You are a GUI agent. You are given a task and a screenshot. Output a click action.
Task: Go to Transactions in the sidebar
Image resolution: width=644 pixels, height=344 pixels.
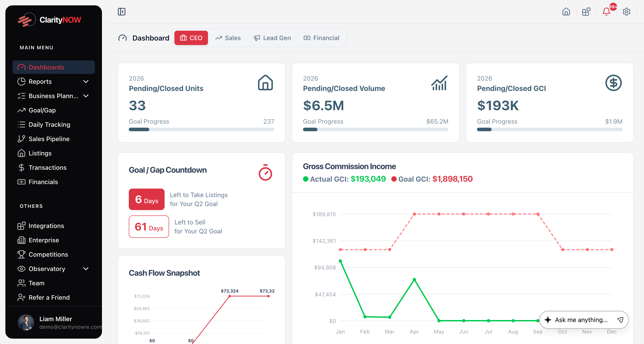pyautogui.click(x=47, y=168)
